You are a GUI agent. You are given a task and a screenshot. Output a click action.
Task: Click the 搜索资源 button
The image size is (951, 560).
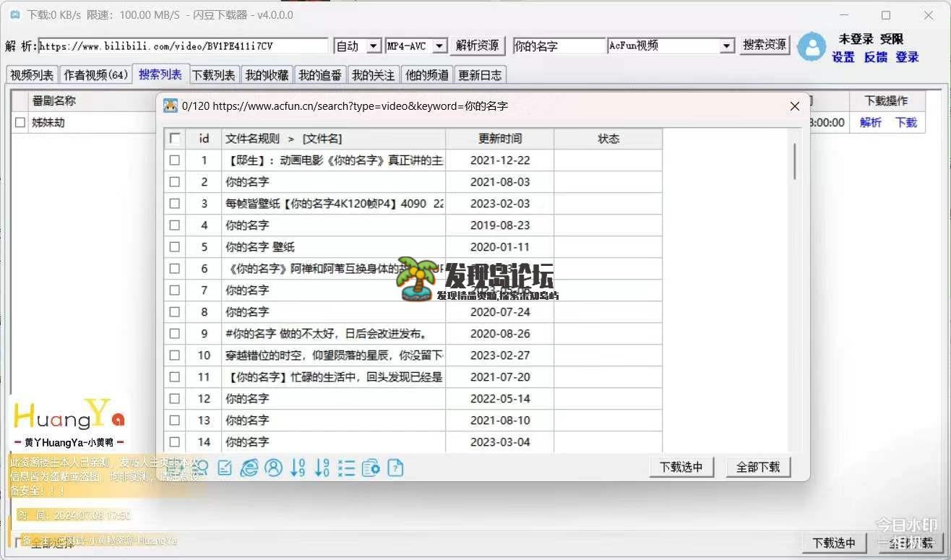click(x=765, y=45)
